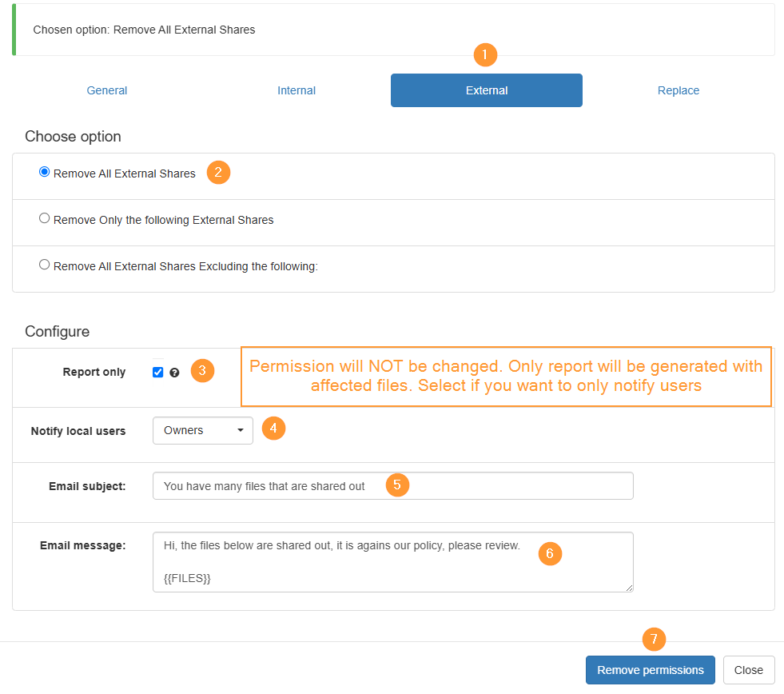784x694 pixels.
Task: Uncheck the Report only checkbox
Action: tap(158, 373)
